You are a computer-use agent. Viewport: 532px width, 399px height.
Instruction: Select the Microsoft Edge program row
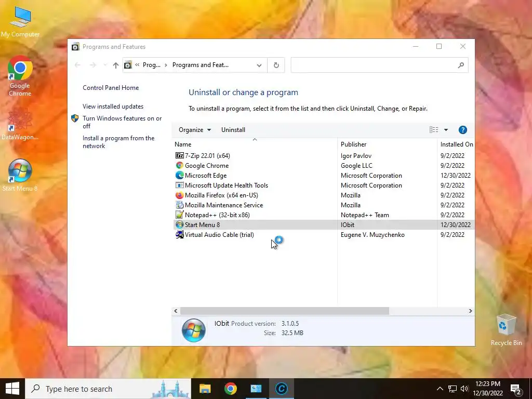(x=324, y=175)
